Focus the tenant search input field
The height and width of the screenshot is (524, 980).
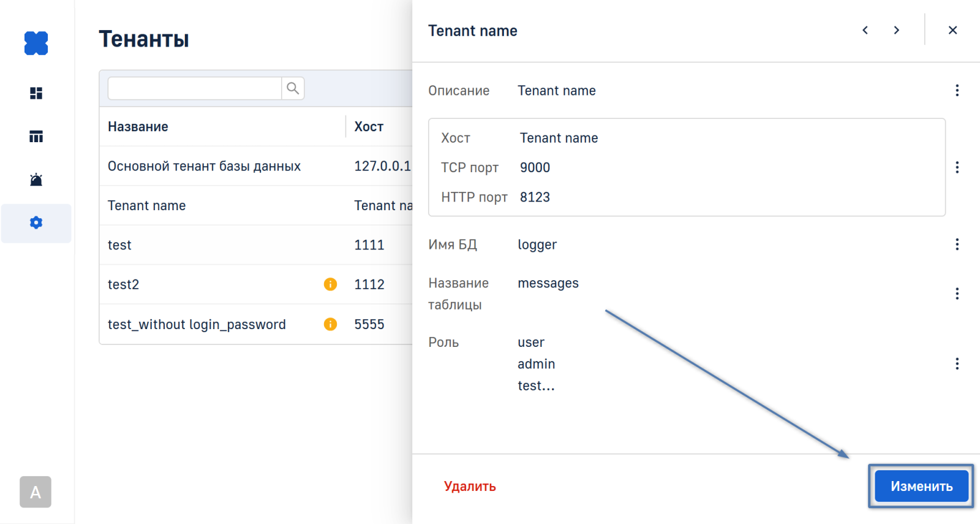195,88
